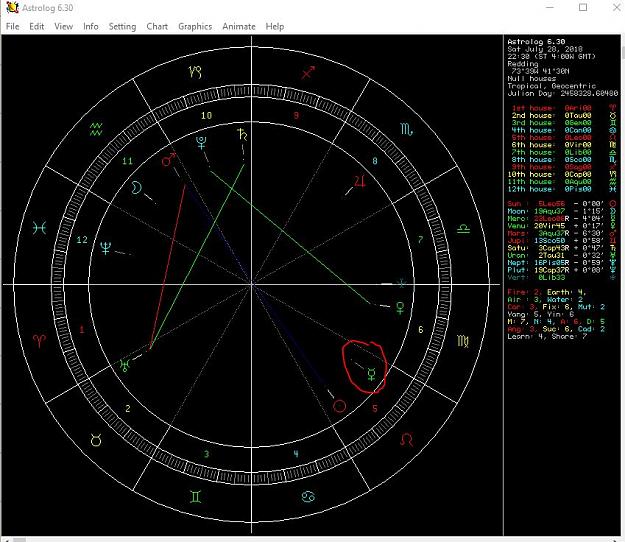Screen dimensions: 625x542
Task: Click the 'Nept: 16Pis05R' sidebar row
Action: 562,263
